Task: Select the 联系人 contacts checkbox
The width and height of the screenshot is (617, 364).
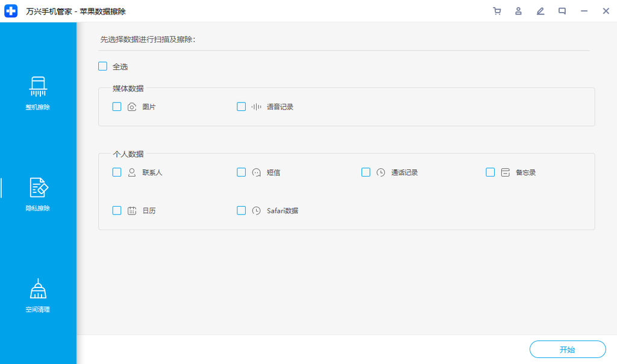Action: pyautogui.click(x=117, y=172)
